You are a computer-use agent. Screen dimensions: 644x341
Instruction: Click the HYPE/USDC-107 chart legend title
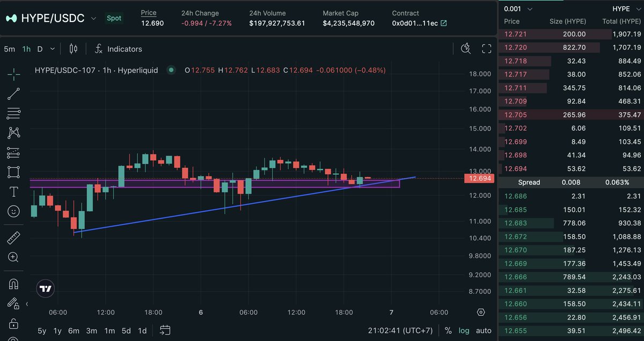(96, 70)
